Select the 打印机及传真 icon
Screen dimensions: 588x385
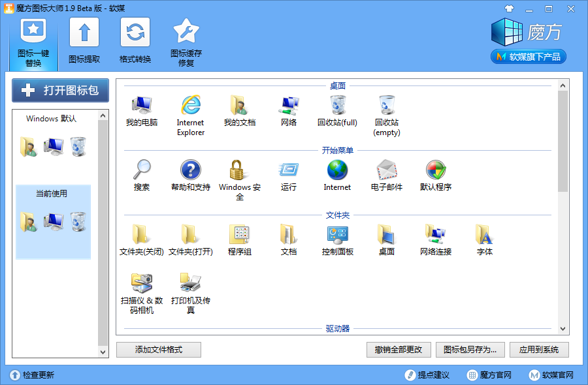pos(191,294)
